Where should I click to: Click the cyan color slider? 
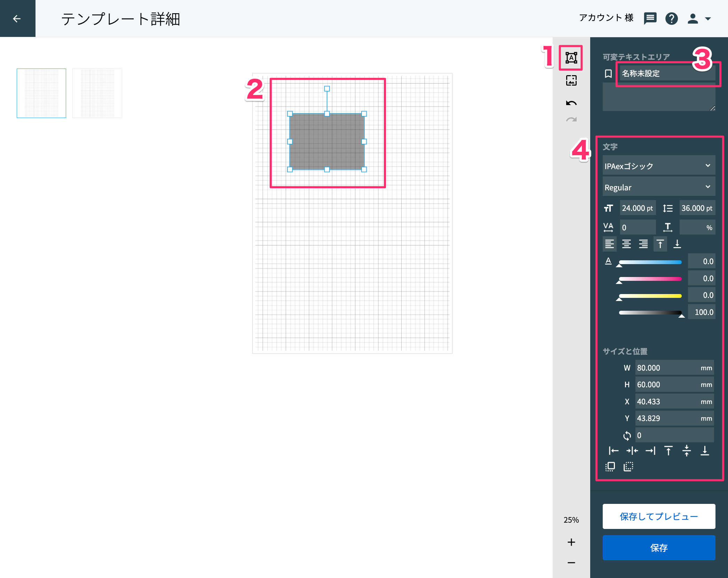point(650,262)
